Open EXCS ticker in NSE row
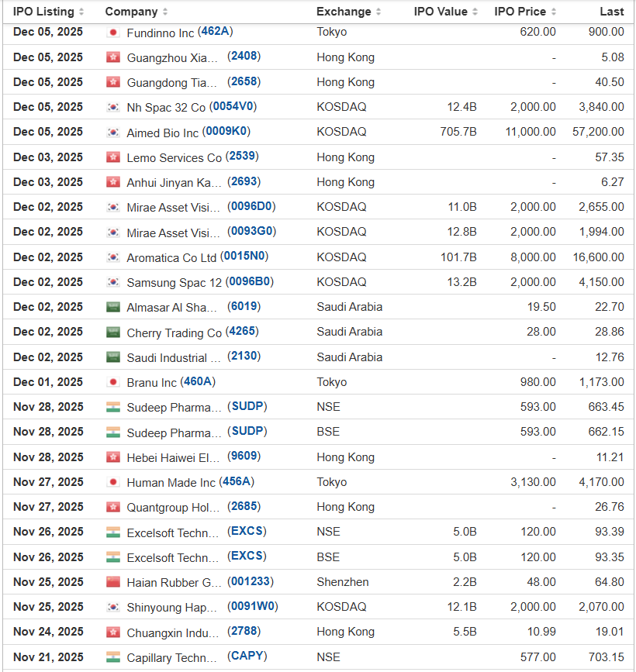This screenshot has width=636, height=672. tap(247, 531)
